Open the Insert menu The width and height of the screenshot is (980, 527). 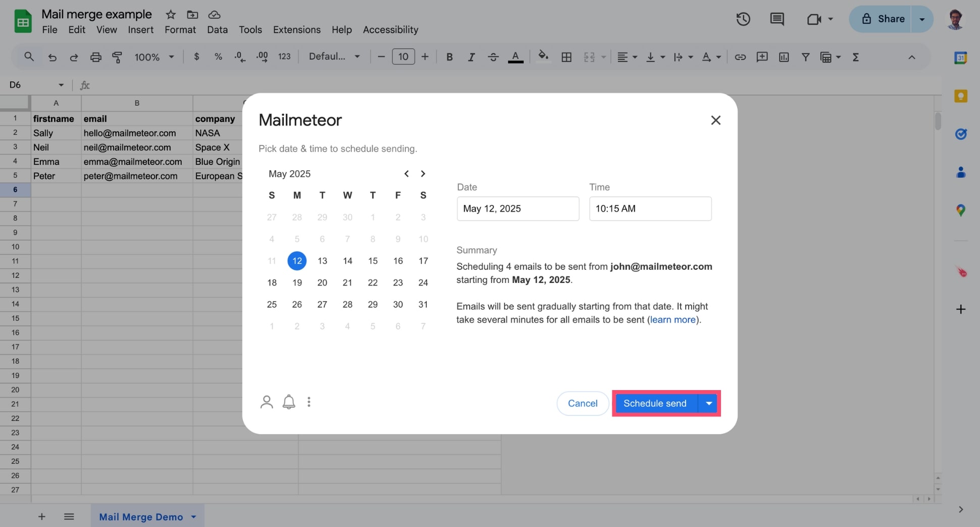pyautogui.click(x=140, y=30)
